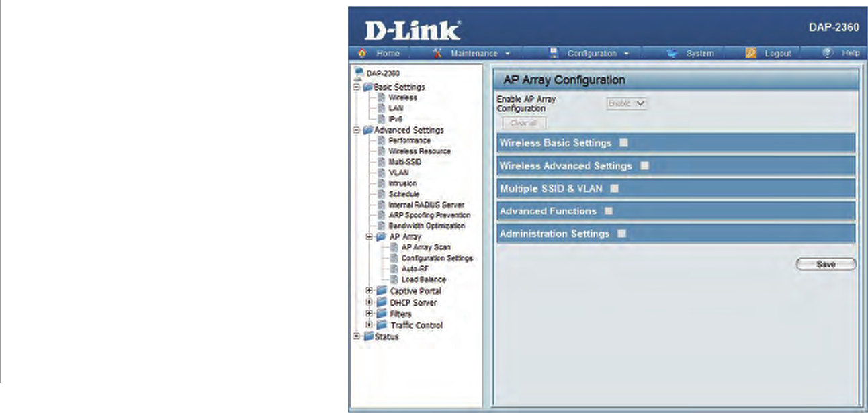
Task: Open the Home menu item
Action: coord(388,53)
